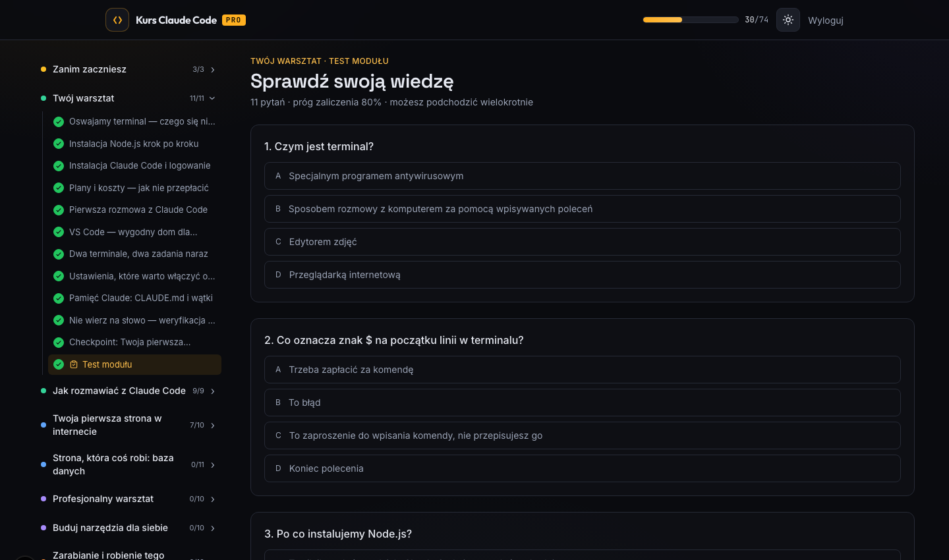The width and height of the screenshot is (949, 560).
Task: Choose answer C: To zaproszenie do wpisania komendy
Action: point(583,435)
